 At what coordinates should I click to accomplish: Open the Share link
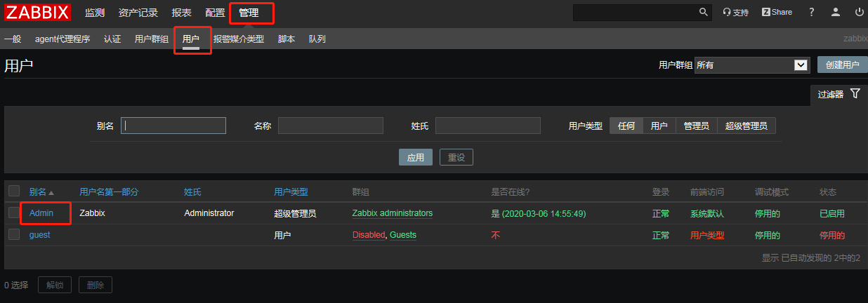point(777,12)
